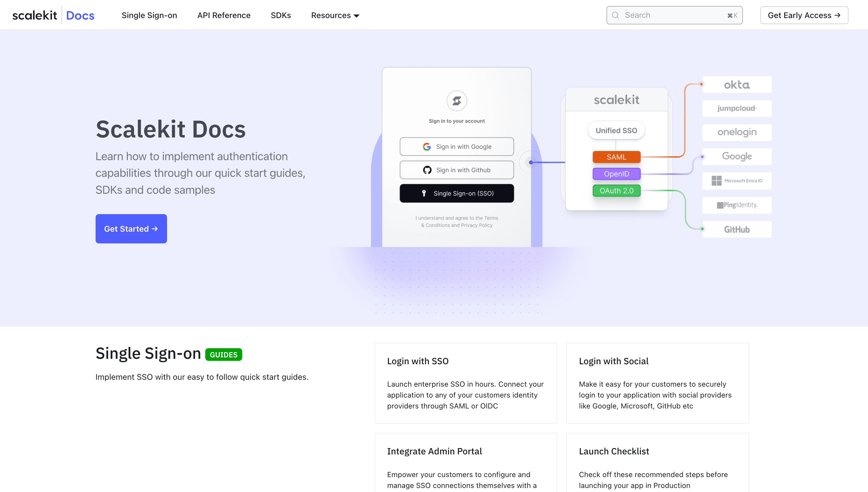Open API Reference nav item
868x492 pixels.
tap(224, 15)
